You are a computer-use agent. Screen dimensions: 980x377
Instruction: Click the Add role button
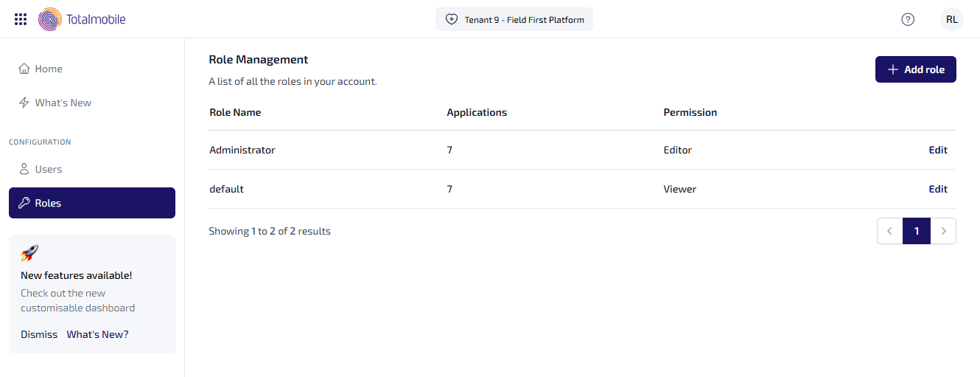click(915, 69)
